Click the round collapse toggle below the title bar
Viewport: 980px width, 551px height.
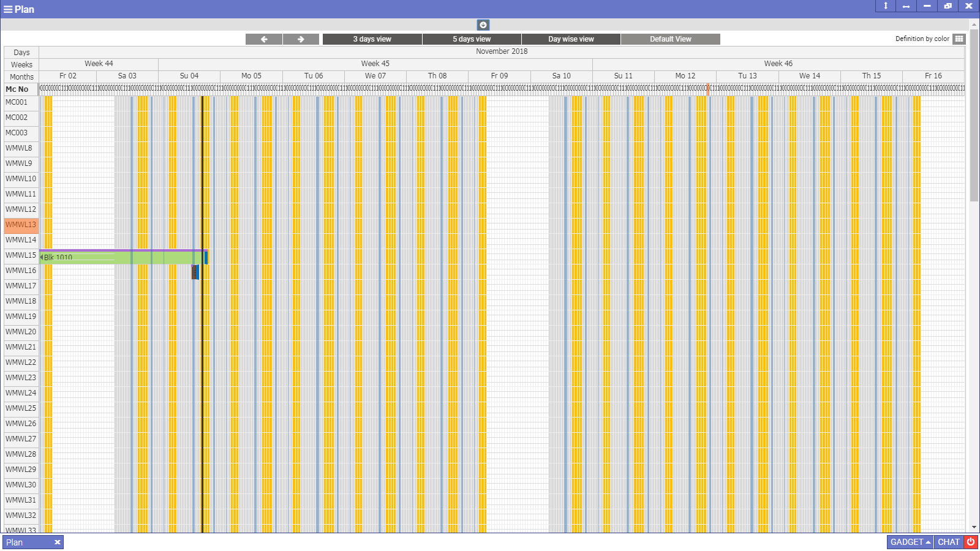pyautogui.click(x=483, y=25)
